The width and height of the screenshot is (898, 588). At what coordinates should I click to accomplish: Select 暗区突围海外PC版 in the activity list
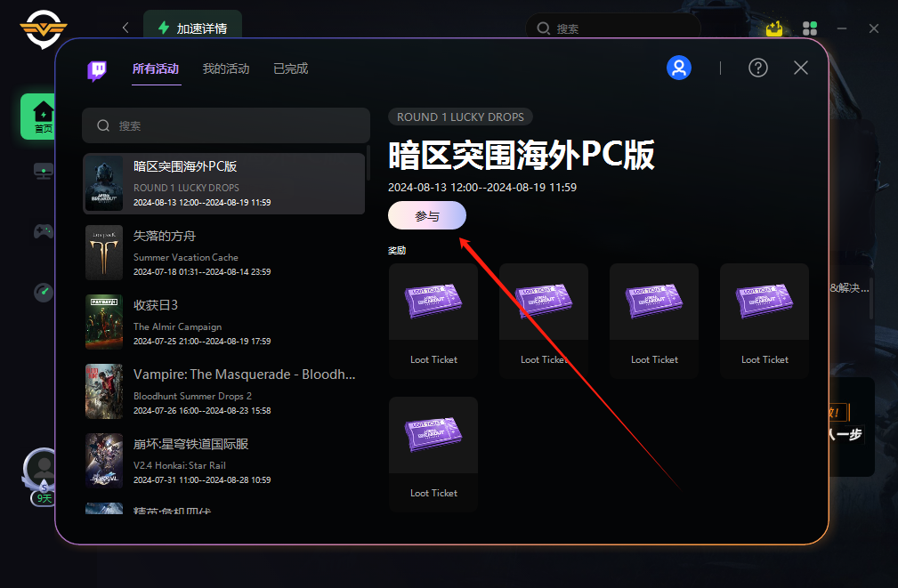pos(224,184)
